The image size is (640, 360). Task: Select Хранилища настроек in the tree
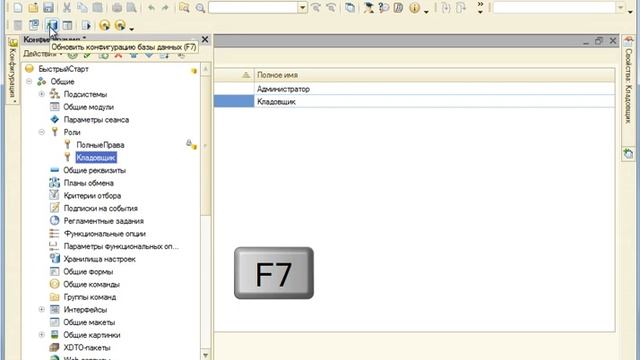click(x=100, y=259)
